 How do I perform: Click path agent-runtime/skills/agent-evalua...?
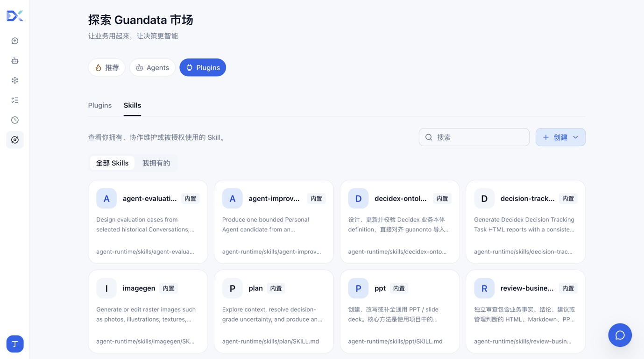[145, 251]
